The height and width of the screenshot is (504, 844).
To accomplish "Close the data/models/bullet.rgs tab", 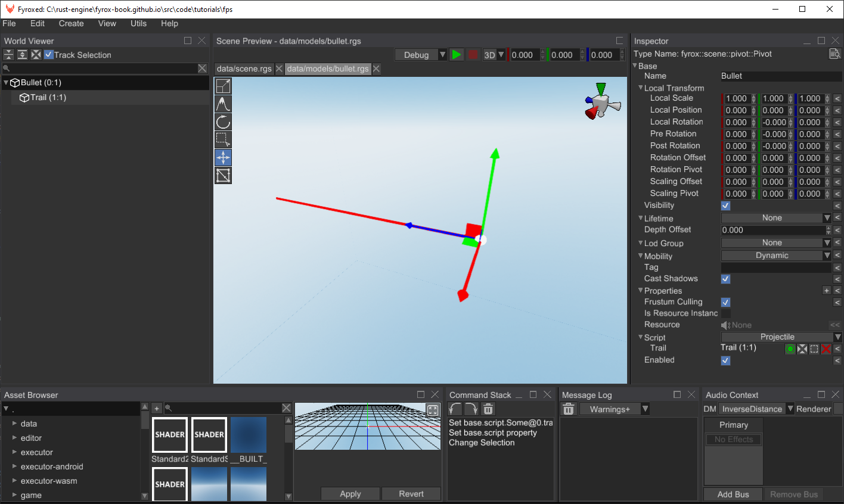I will 377,69.
